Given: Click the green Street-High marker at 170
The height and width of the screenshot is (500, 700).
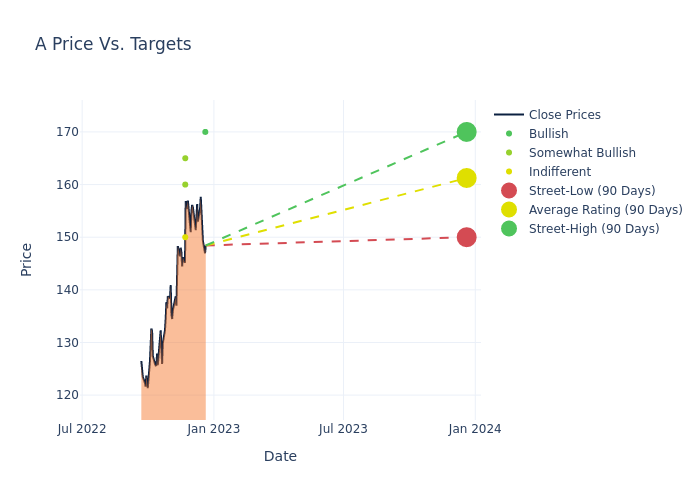Looking at the screenshot, I should 466,132.
